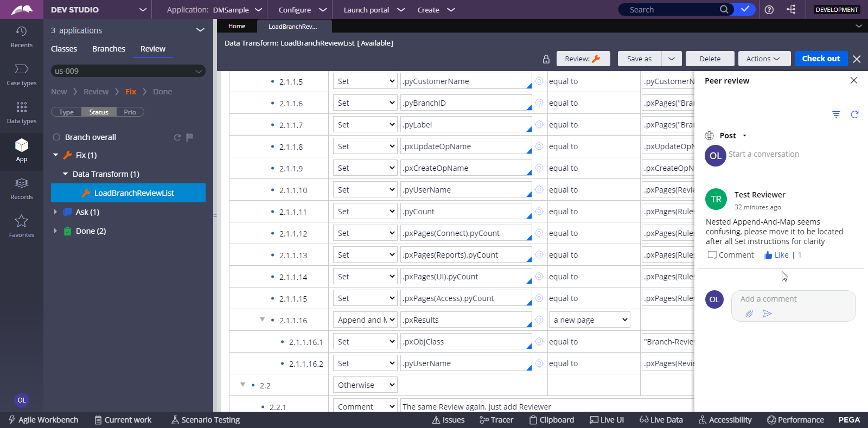
Task: Select Branch overall radio button
Action: click(56, 137)
